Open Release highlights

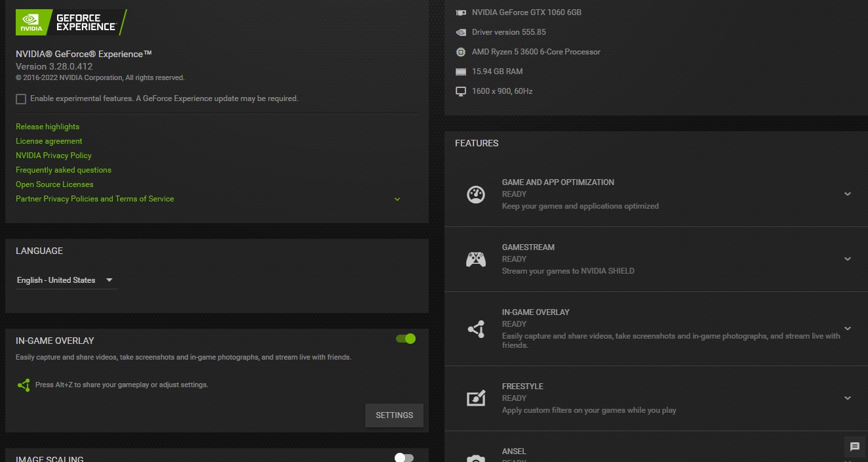pos(47,126)
